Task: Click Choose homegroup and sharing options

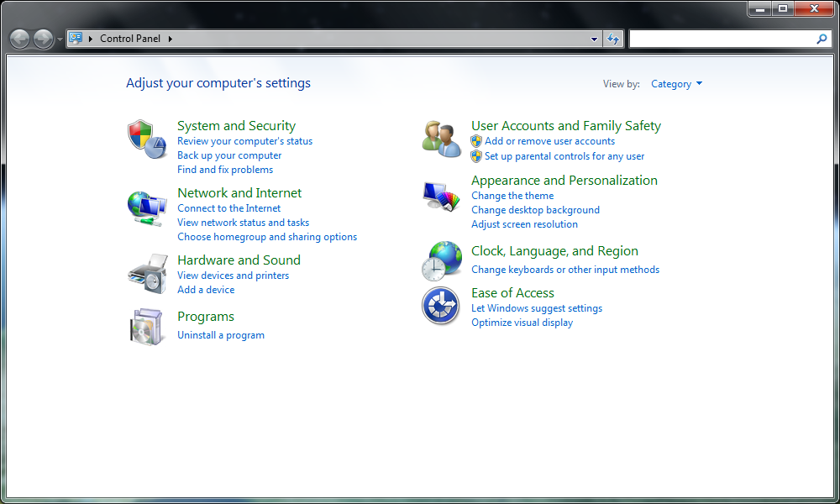Action: click(x=267, y=237)
